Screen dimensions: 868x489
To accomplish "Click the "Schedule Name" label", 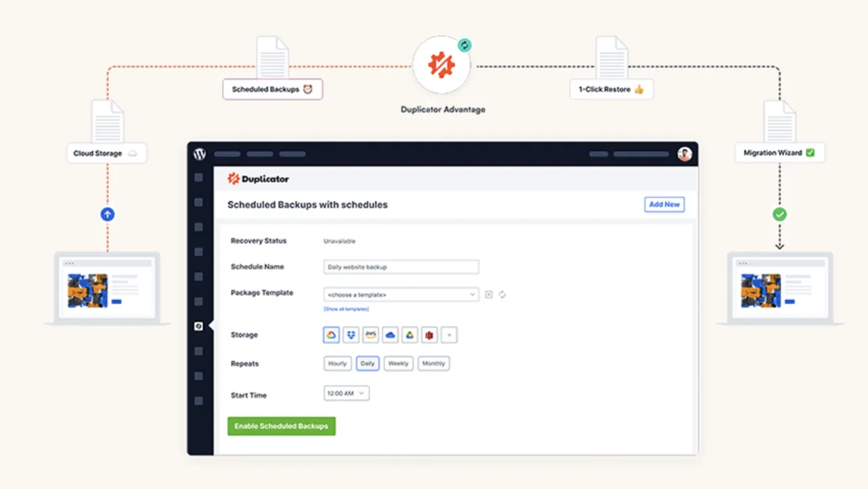I will [x=257, y=267].
